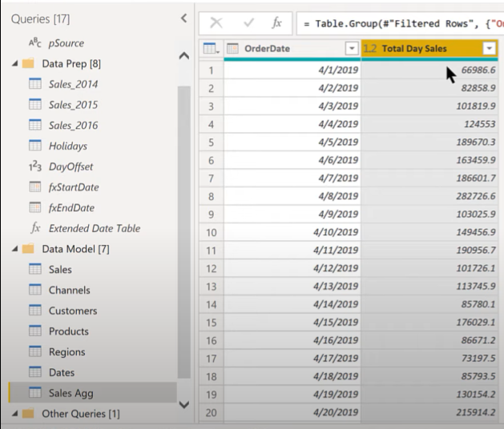
Task: Select the fxStartDate query
Action: [x=74, y=187]
